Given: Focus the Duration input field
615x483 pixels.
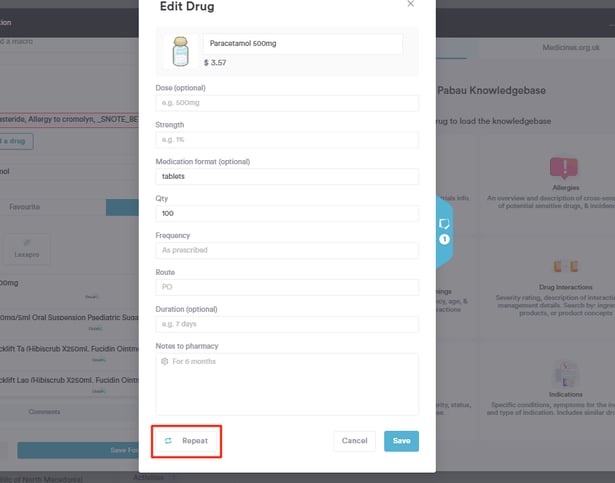Looking at the screenshot, I should point(287,324).
